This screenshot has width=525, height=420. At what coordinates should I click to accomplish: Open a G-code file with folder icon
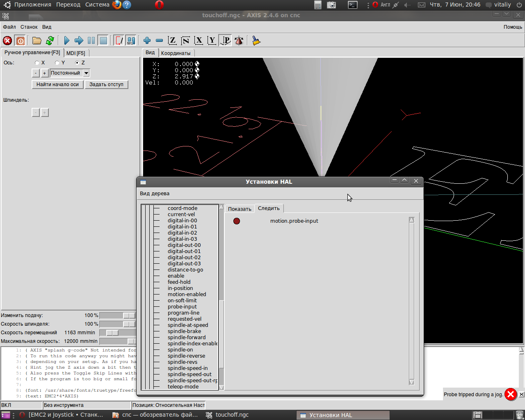point(37,41)
